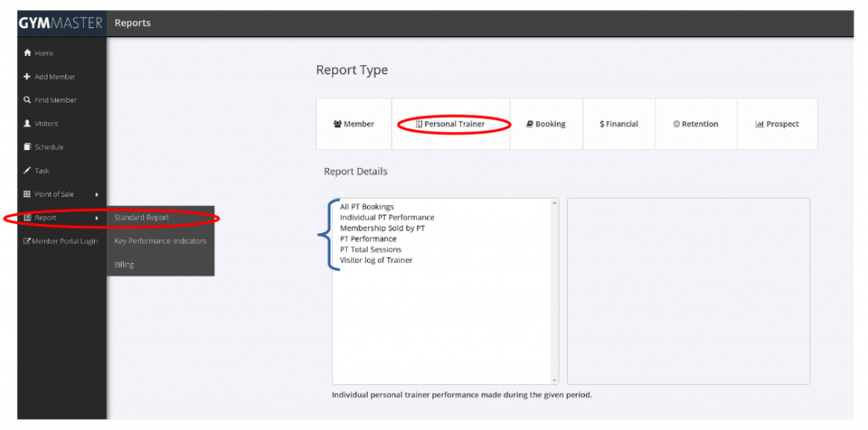Image resolution: width=868 pixels, height=430 pixels.
Task: Expand the Report submenu arrow
Action: (x=97, y=218)
